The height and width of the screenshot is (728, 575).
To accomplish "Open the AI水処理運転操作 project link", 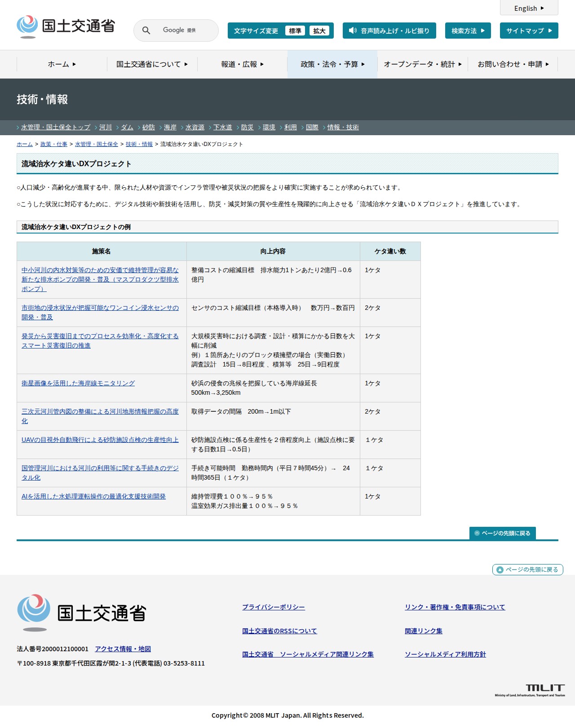I will point(93,497).
